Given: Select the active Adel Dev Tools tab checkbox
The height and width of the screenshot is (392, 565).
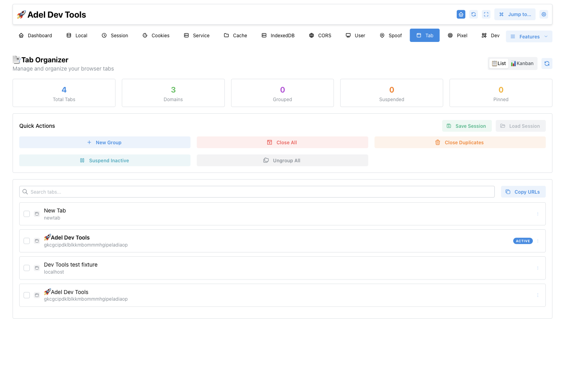Looking at the screenshot, I should [27, 241].
